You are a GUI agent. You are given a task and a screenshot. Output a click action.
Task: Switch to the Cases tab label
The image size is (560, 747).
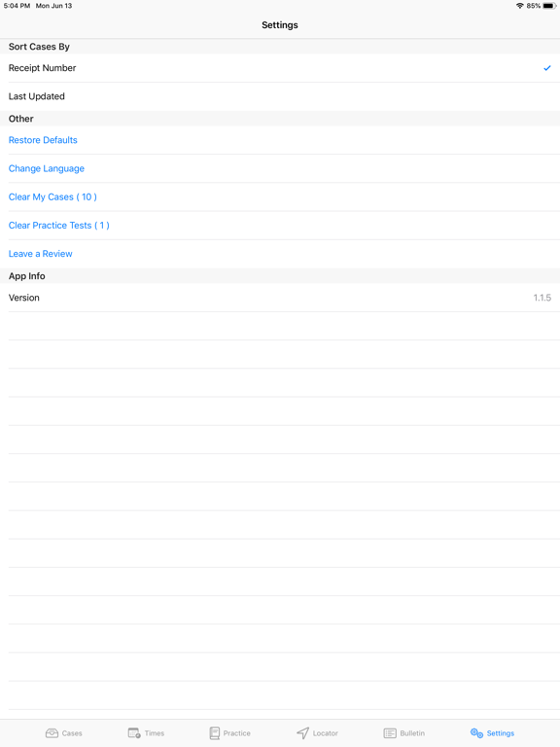[x=72, y=733]
